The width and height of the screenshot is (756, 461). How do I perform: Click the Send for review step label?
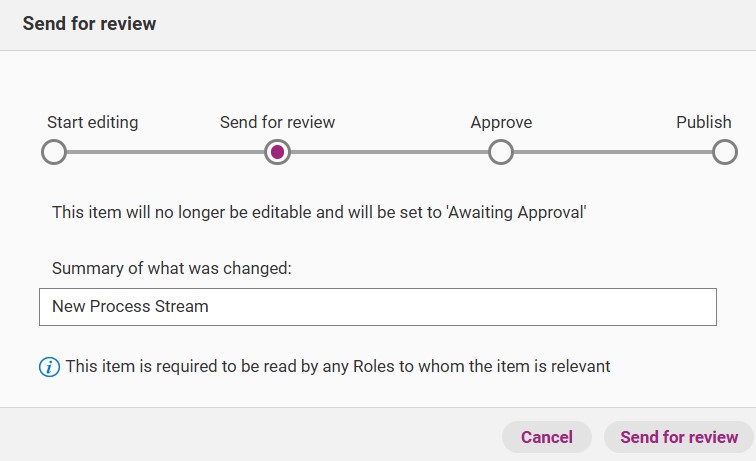[x=277, y=122]
